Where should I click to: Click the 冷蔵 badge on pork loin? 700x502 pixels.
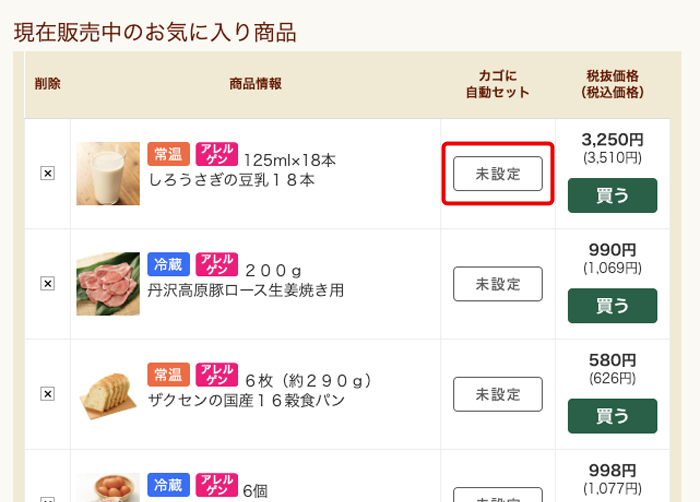[169, 263]
